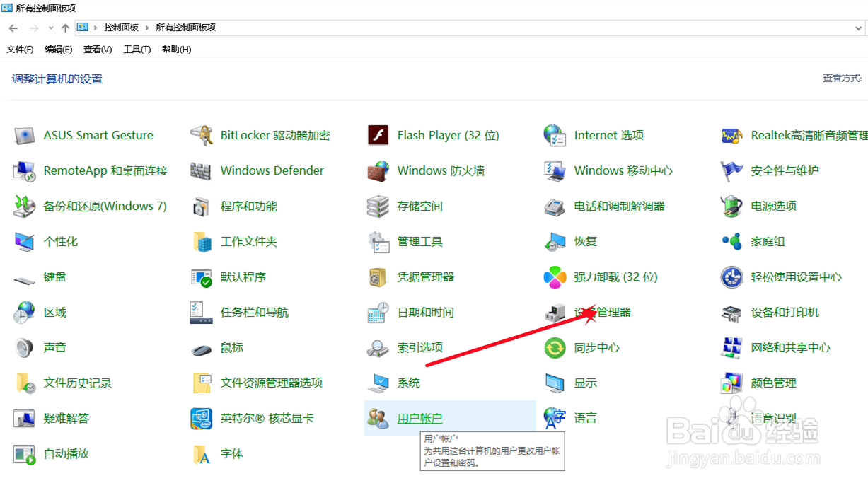Open the 颜色管理 link

tap(774, 383)
